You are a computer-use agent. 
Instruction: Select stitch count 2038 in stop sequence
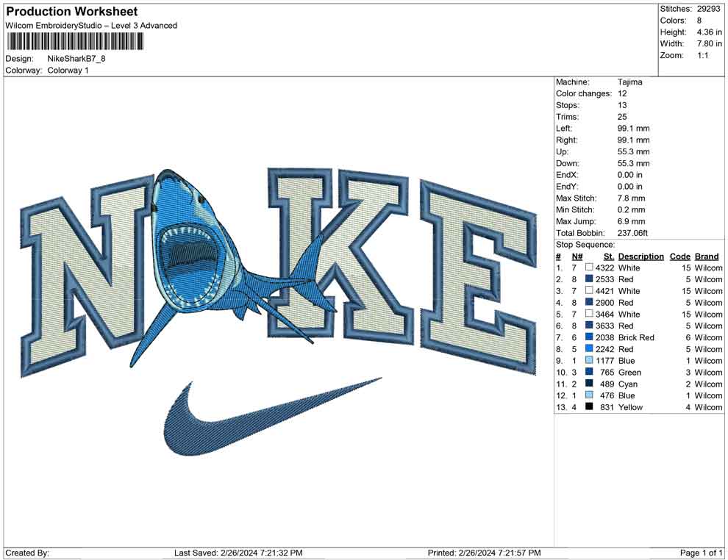pos(604,337)
